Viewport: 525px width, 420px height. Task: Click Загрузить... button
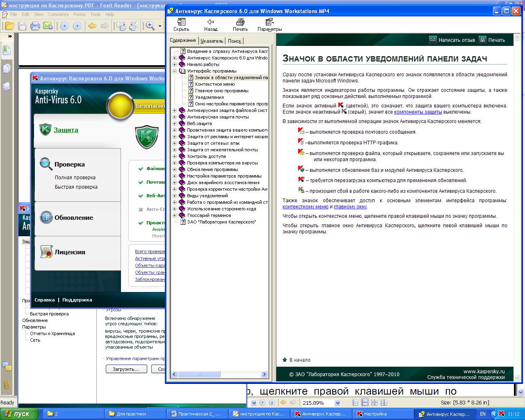pos(126,369)
